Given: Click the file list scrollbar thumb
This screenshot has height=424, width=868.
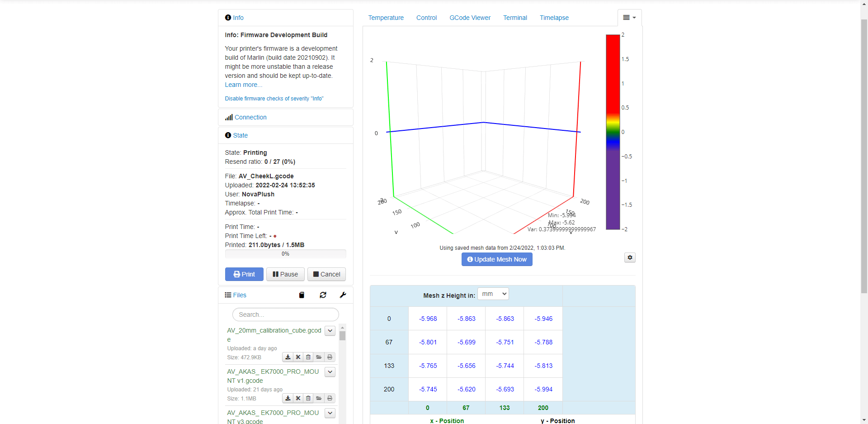Looking at the screenshot, I should point(343,336).
